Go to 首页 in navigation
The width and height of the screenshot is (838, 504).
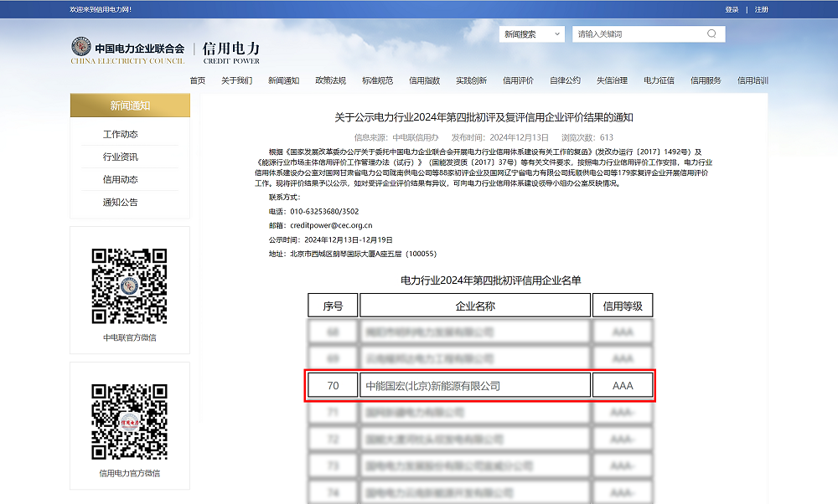pos(197,80)
